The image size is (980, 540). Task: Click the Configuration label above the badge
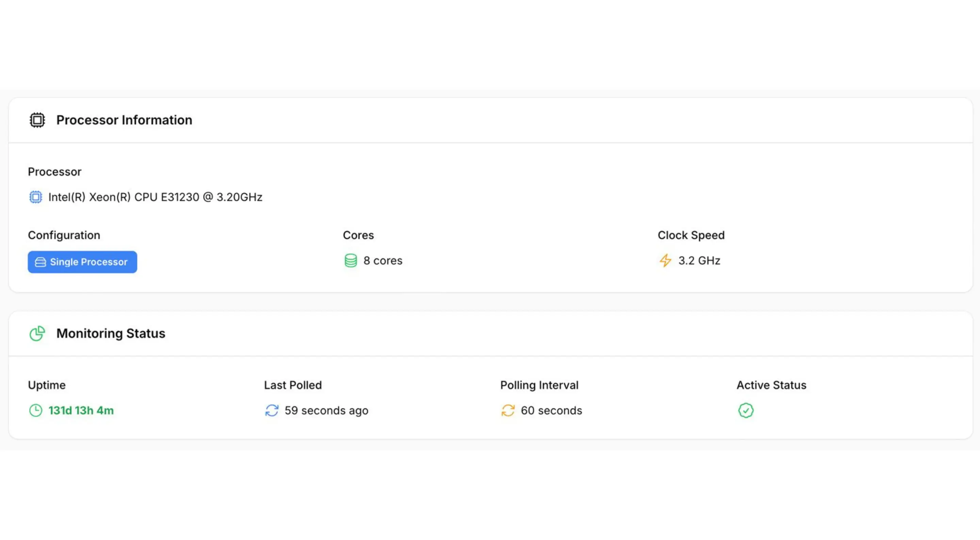tap(64, 235)
